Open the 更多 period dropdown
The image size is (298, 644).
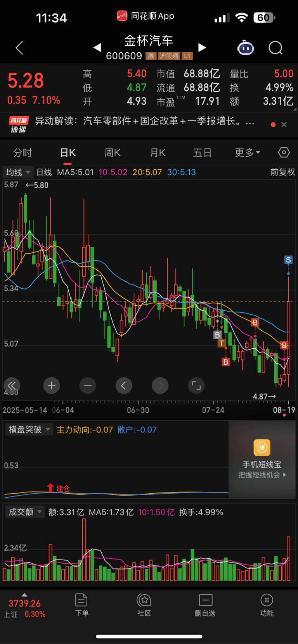[x=248, y=153]
